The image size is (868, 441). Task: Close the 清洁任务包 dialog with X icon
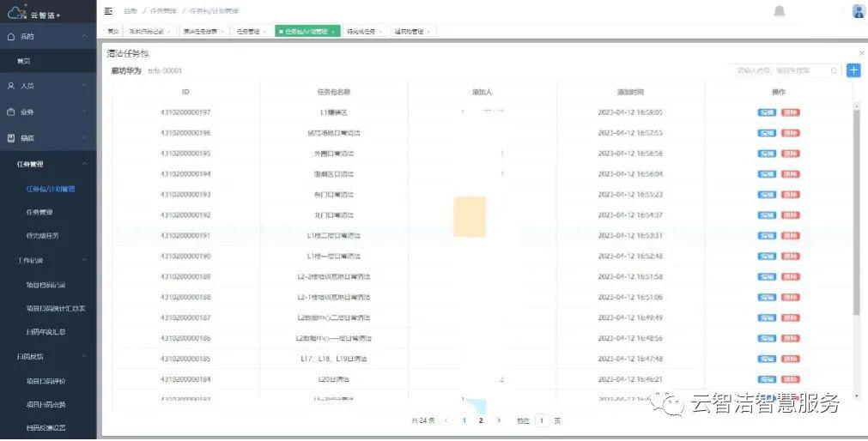tap(861, 53)
